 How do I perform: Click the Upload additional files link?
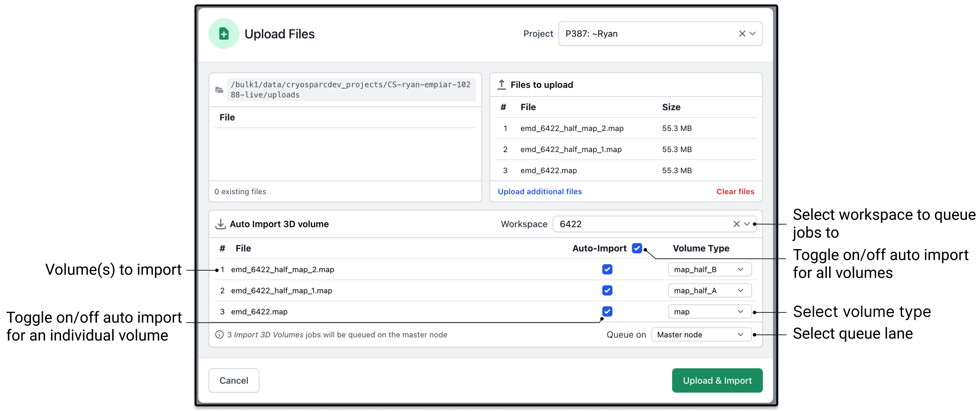539,191
